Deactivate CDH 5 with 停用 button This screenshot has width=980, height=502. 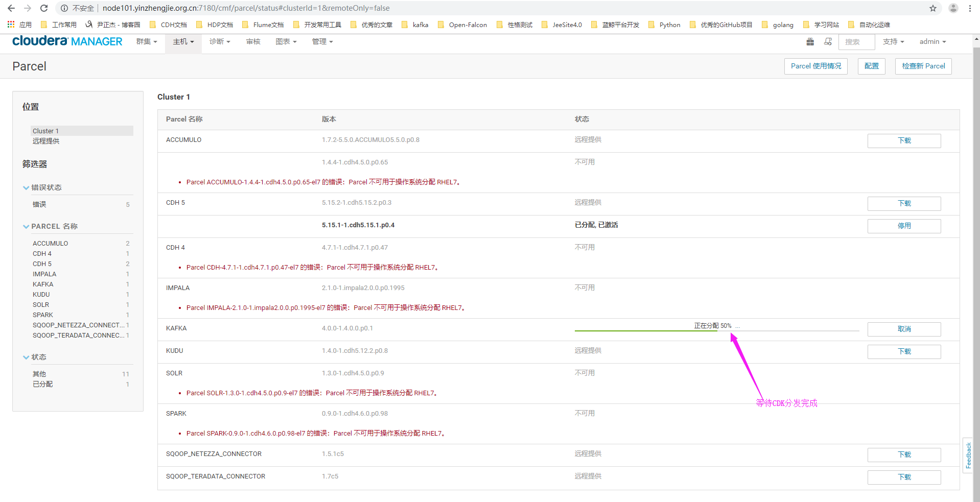pos(904,226)
